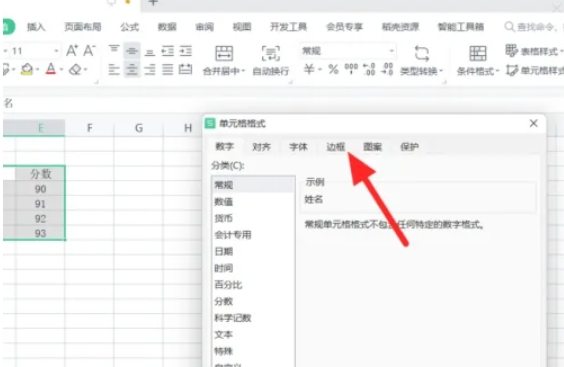Align text to top of cell
The width and height of the screenshot is (564, 367).
(x=114, y=51)
